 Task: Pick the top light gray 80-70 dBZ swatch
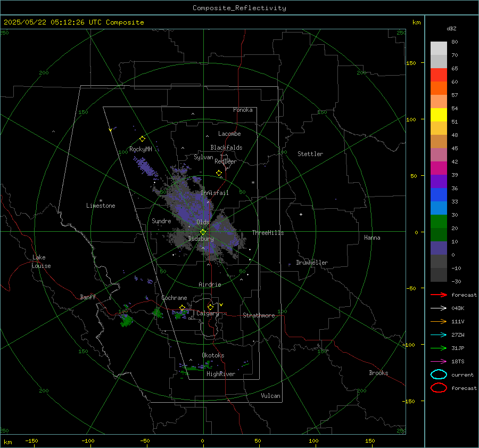(x=439, y=48)
